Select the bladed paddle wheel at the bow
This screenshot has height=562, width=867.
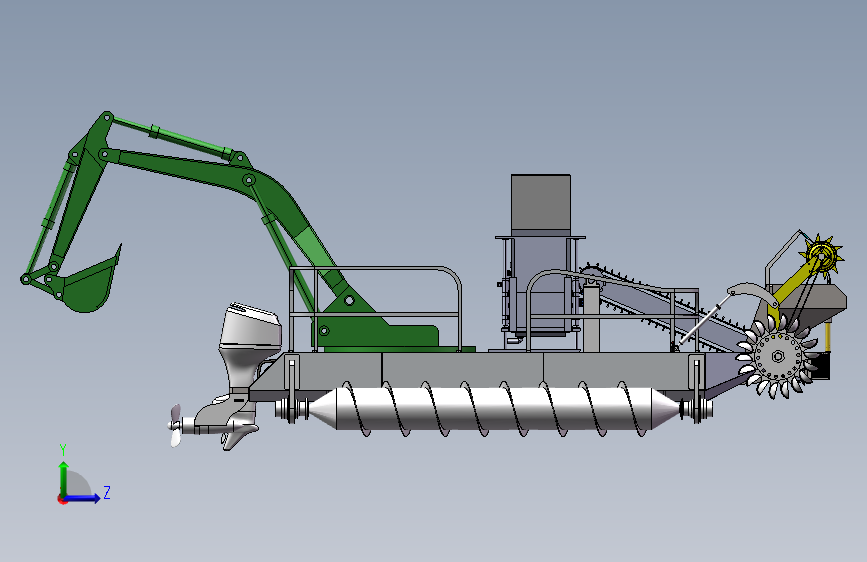tap(777, 356)
